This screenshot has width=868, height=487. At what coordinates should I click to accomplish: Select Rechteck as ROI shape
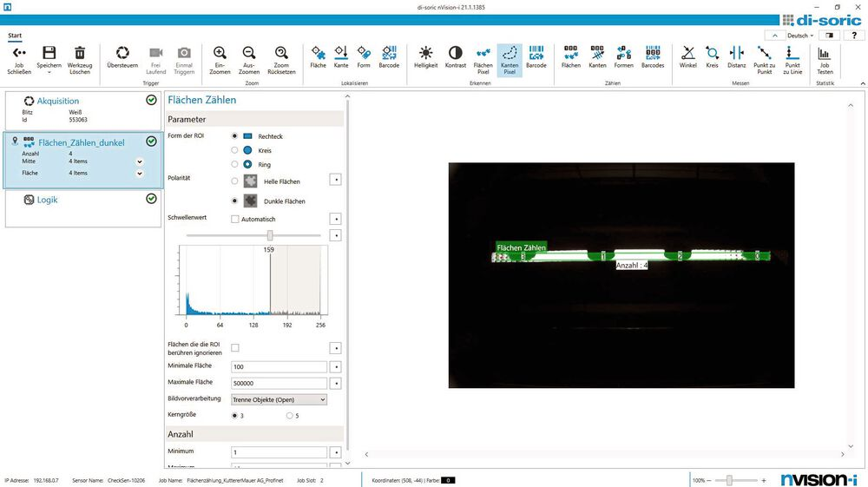(235, 136)
